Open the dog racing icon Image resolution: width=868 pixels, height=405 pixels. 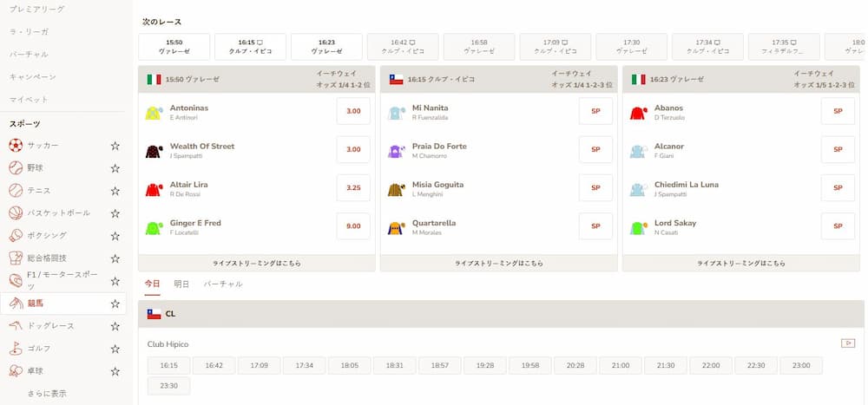click(x=16, y=326)
